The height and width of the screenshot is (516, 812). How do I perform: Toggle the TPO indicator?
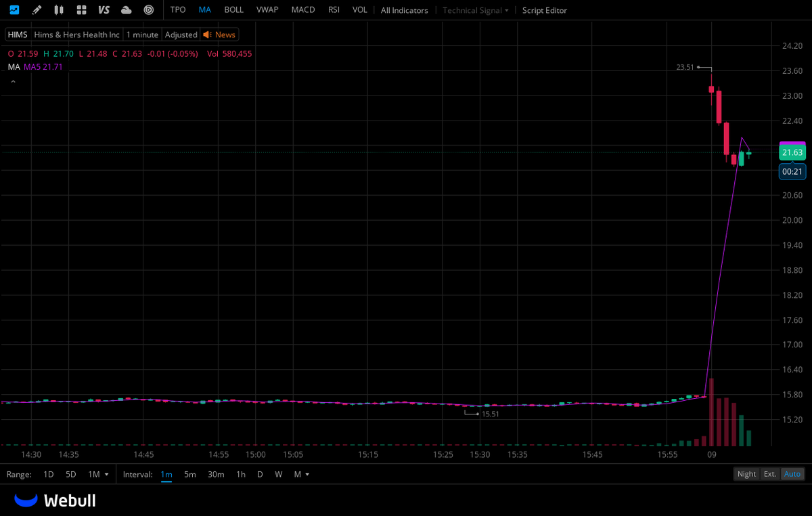pyautogui.click(x=178, y=10)
